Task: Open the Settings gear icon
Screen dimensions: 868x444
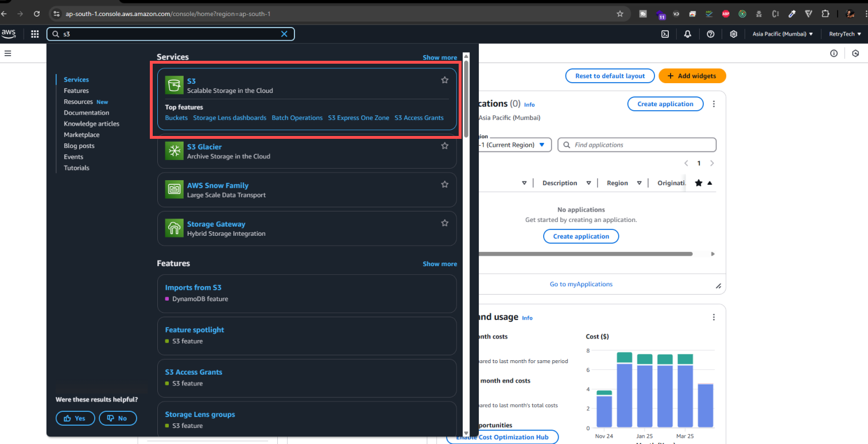Action: point(734,34)
